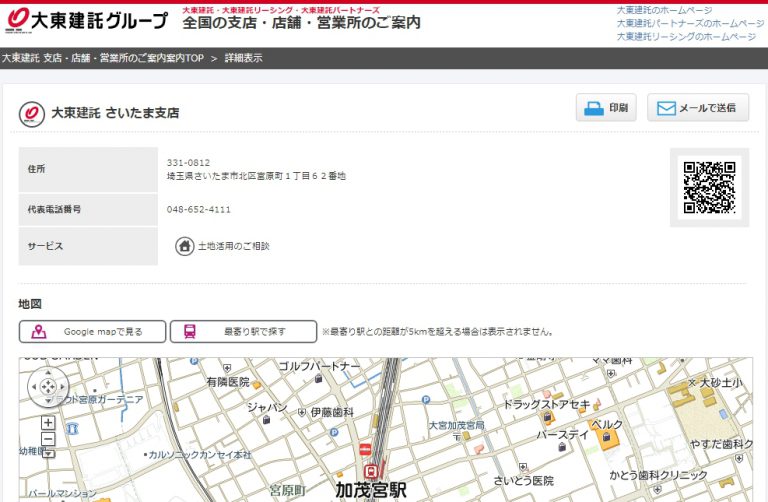This screenshot has height=502, width=768.
Task: Click the train icon on nearest station button
Action: 189,331
